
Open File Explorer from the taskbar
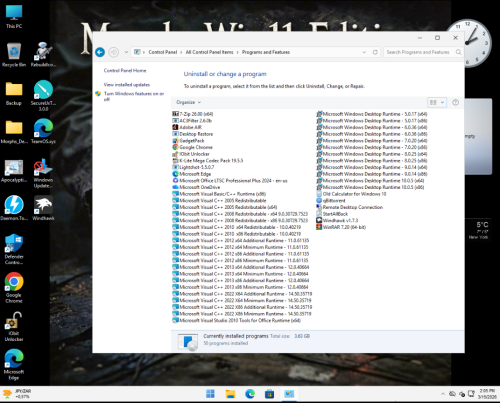pyautogui.click(x=230, y=394)
